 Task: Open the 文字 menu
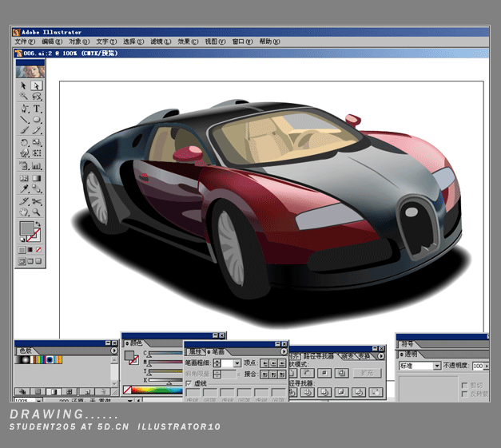click(x=106, y=42)
